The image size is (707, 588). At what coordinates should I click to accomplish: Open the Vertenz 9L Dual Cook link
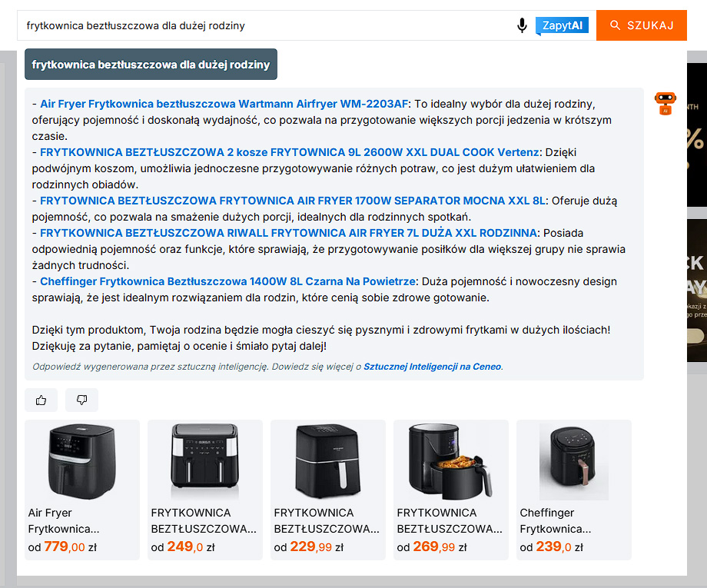pyautogui.click(x=290, y=152)
